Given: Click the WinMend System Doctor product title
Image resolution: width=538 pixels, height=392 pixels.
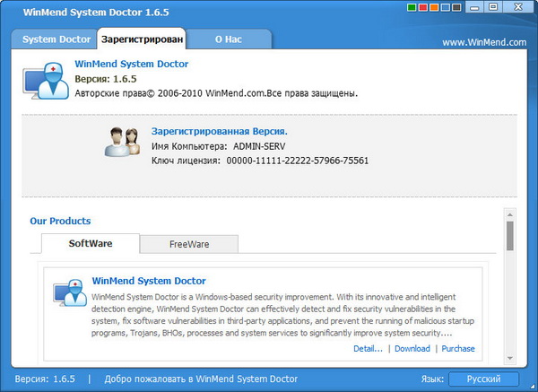Looking at the screenshot, I should [149, 281].
